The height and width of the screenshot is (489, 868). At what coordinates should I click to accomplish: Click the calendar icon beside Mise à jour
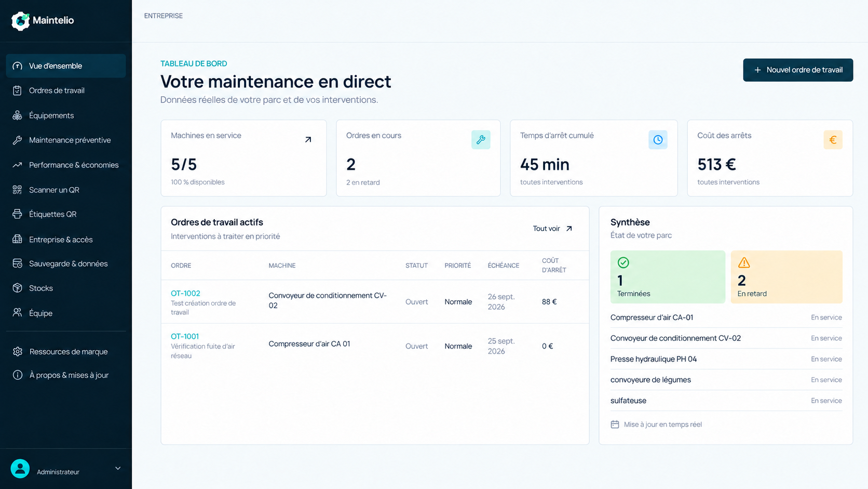tap(615, 425)
